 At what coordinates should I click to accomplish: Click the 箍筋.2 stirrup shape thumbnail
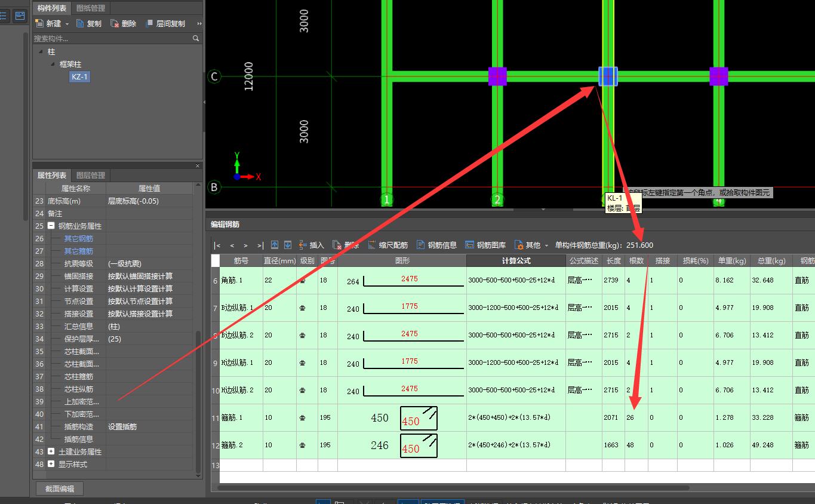419,445
